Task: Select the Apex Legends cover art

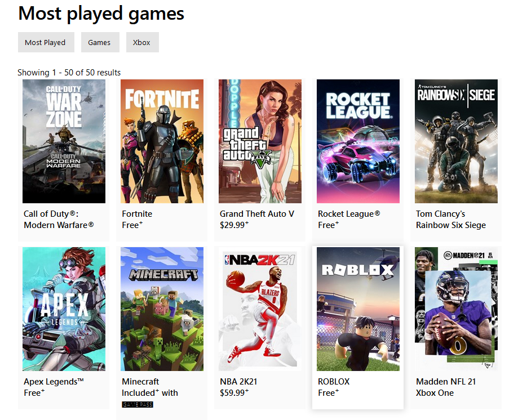Action: tap(64, 309)
